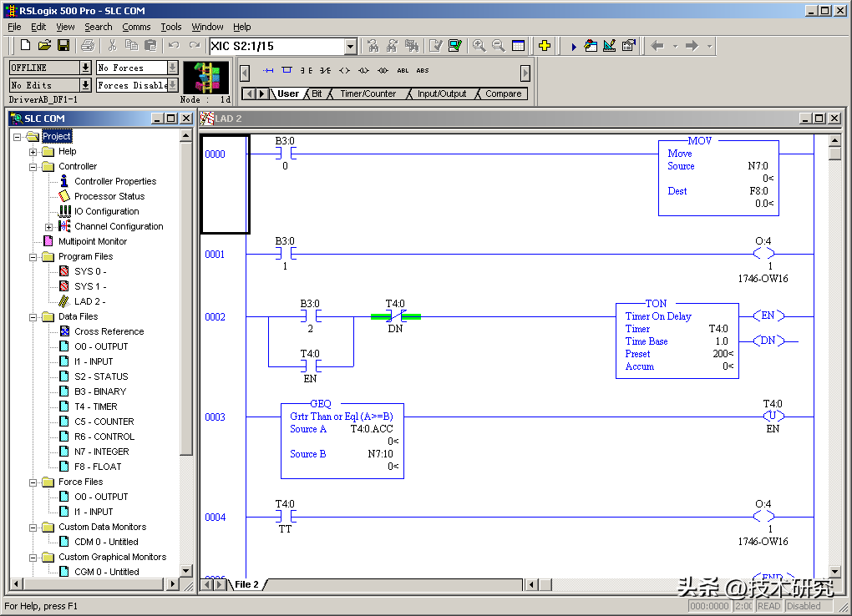Expand the XIC S2:1/15 search combo box
Viewport: 852px width, 616px height.
coord(350,47)
